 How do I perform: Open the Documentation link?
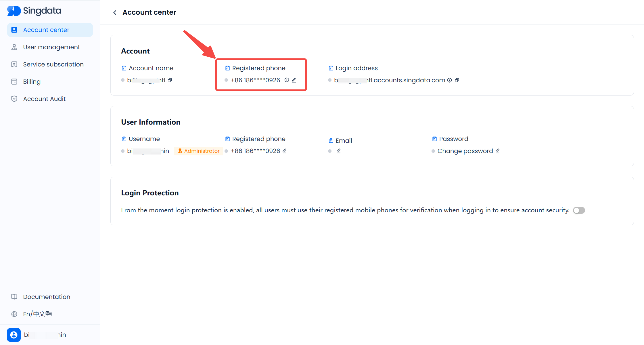pos(47,297)
